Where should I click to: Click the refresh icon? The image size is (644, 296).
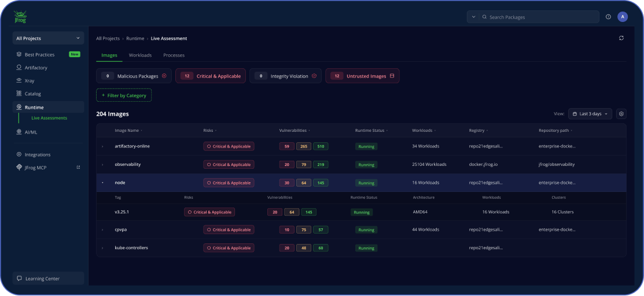point(621,38)
